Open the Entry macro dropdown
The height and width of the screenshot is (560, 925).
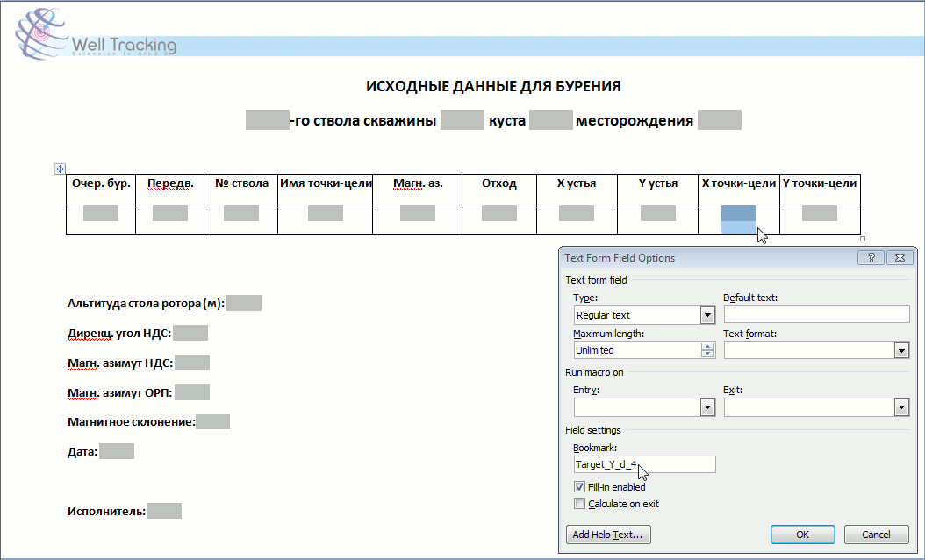(x=707, y=407)
